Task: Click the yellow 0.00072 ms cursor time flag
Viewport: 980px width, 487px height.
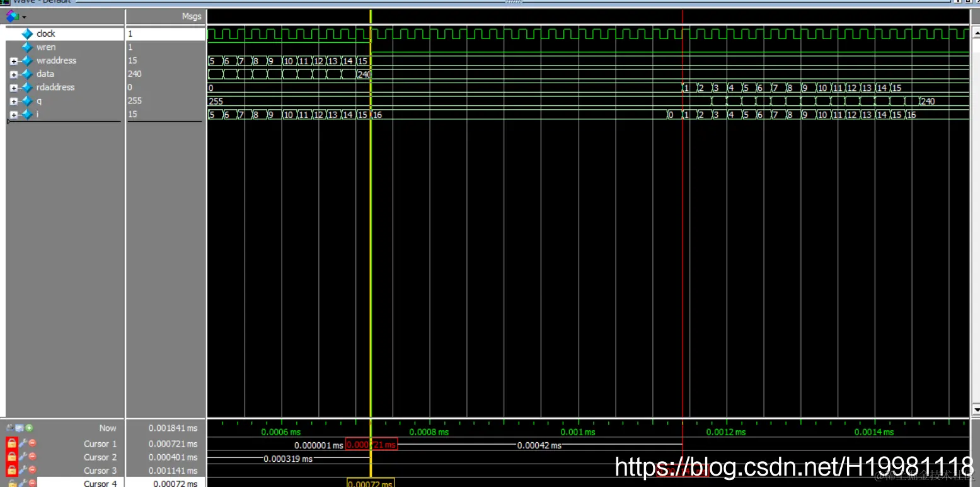Action: pyautogui.click(x=371, y=483)
